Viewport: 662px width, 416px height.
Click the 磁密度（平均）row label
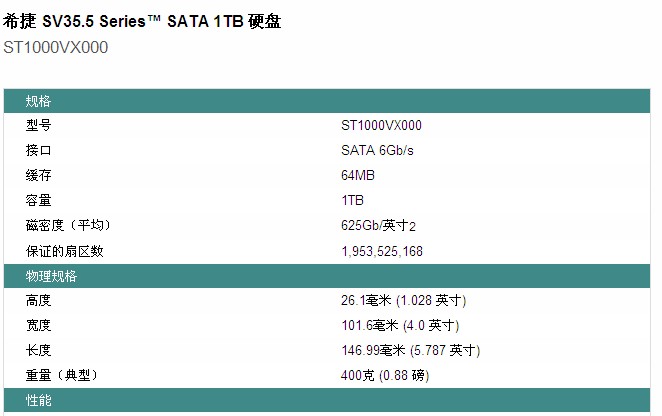[x=66, y=226]
